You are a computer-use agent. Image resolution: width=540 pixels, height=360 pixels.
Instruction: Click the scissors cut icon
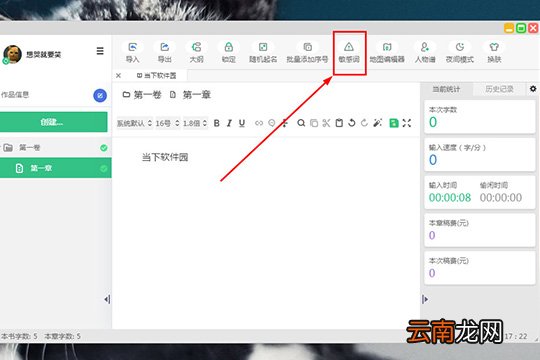pyautogui.click(x=326, y=123)
